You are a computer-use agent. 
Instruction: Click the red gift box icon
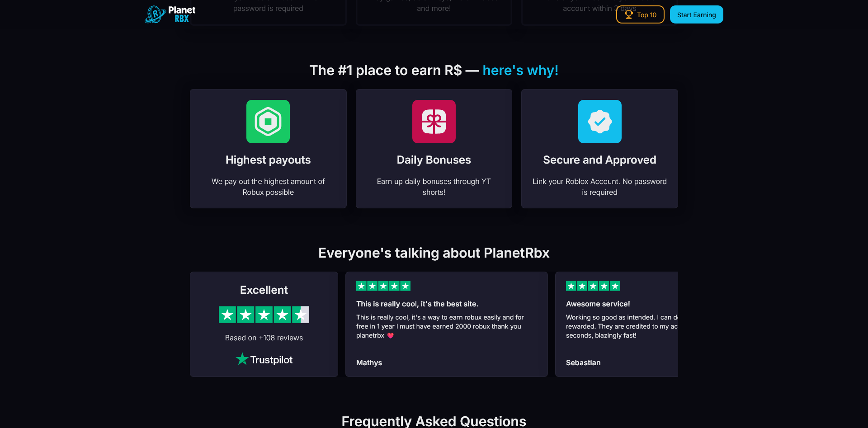(x=434, y=122)
